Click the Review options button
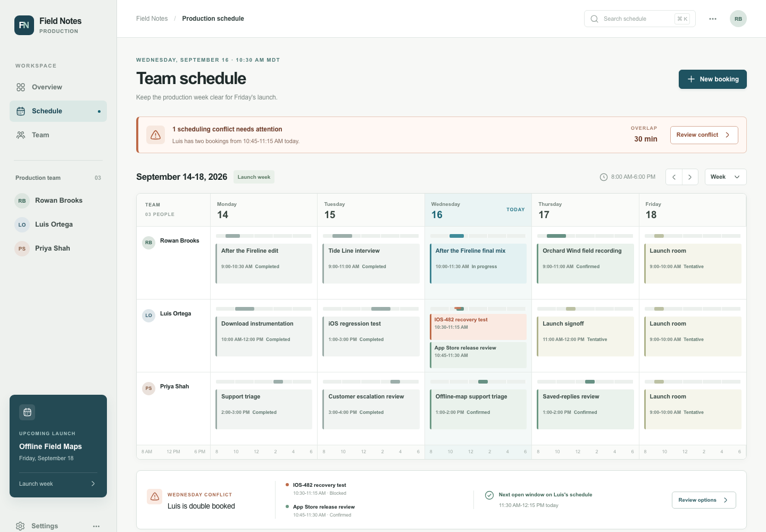This screenshot has width=766, height=532. point(704,500)
